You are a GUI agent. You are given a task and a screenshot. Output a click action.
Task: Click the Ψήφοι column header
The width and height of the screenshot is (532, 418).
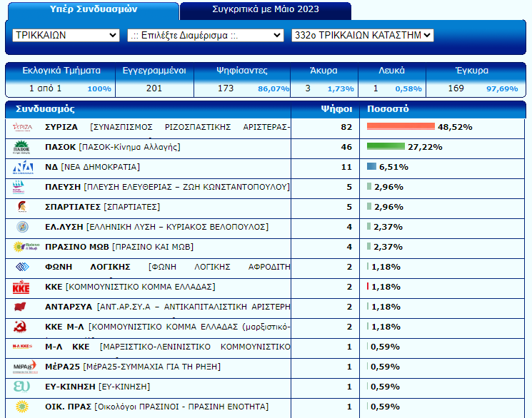pyautogui.click(x=336, y=109)
